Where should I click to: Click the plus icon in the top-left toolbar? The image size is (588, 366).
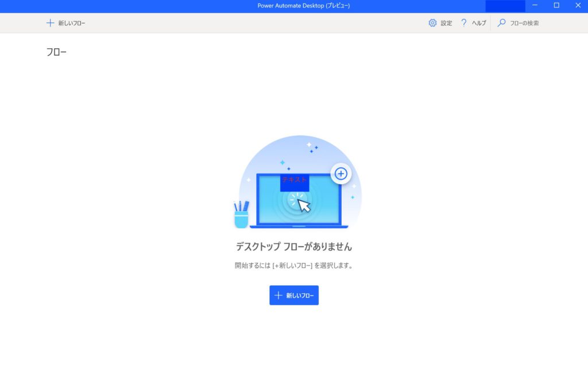coord(50,23)
